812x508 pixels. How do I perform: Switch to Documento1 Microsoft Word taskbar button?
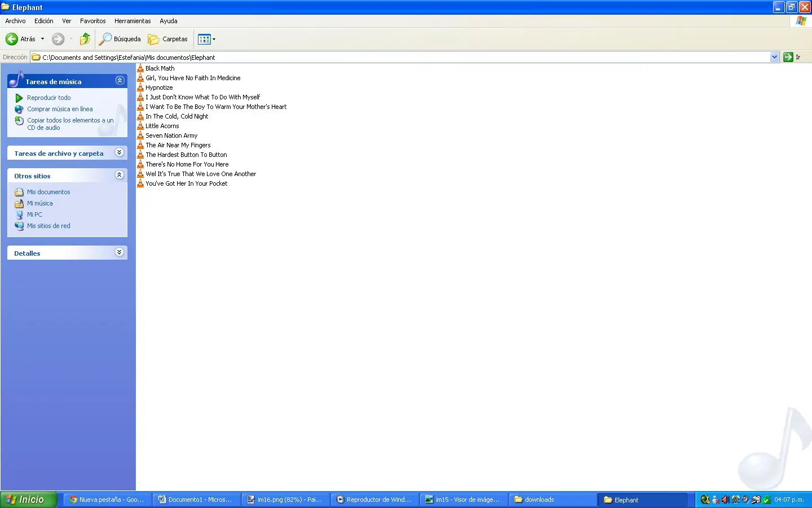196,500
